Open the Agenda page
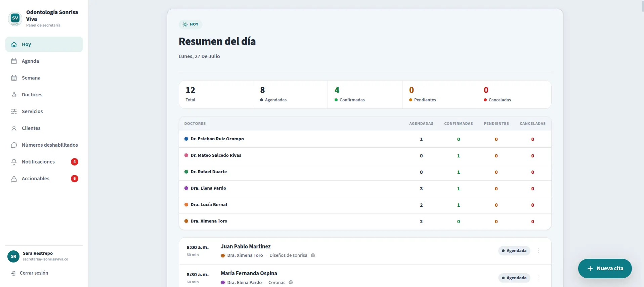The image size is (644, 287). pos(44,61)
